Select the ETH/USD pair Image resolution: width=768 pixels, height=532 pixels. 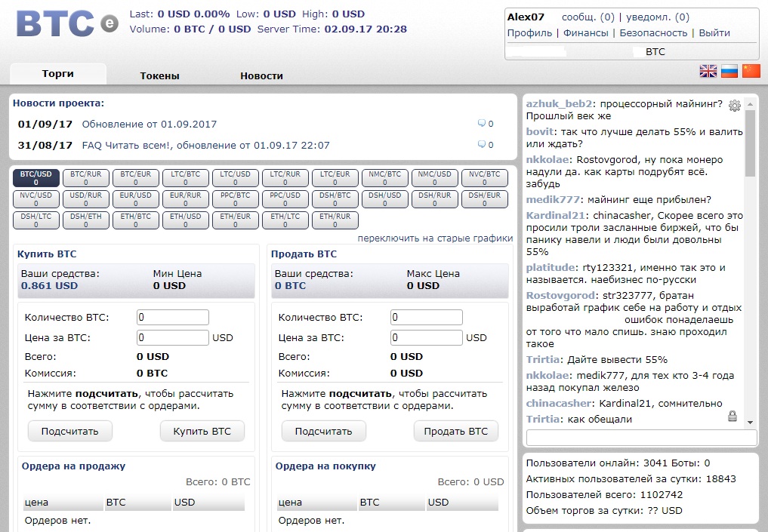(186, 220)
